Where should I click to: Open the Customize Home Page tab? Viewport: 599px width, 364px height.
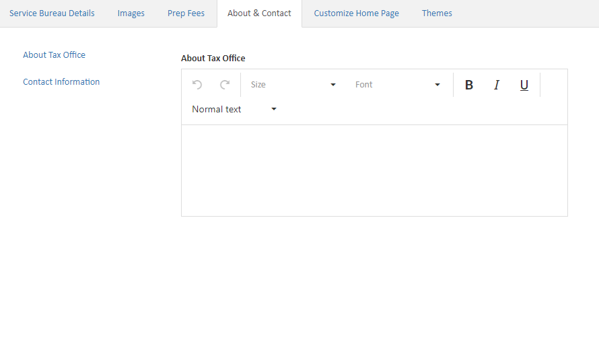(x=356, y=13)
